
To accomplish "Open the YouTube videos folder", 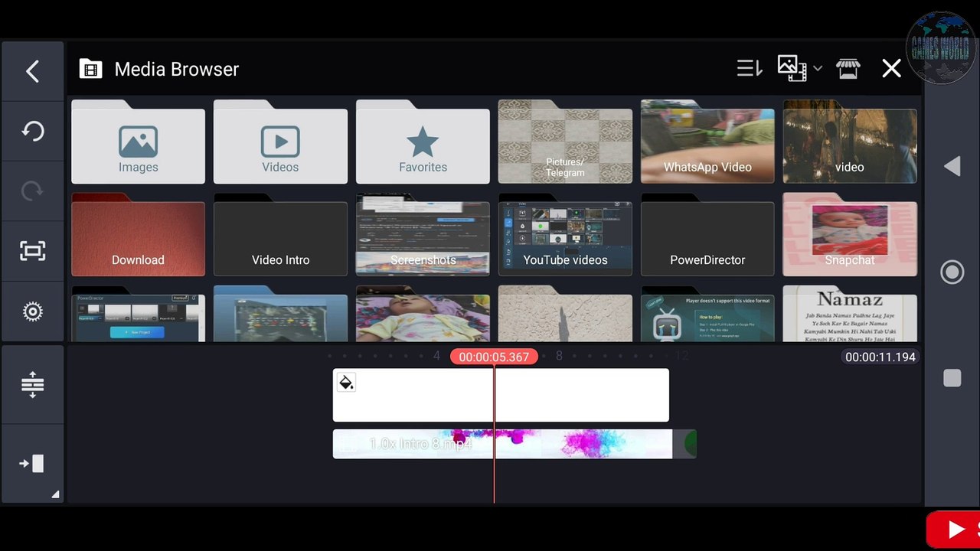I will click(565, 235).
